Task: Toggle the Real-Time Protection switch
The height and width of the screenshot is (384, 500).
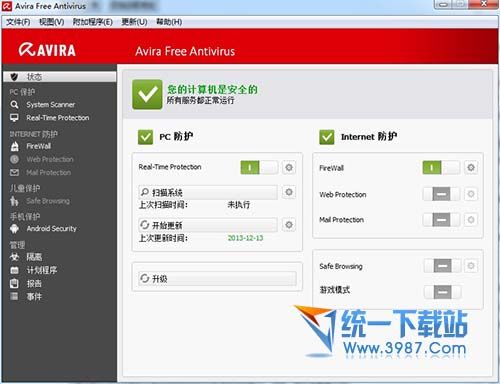Action: click(259, 167)
